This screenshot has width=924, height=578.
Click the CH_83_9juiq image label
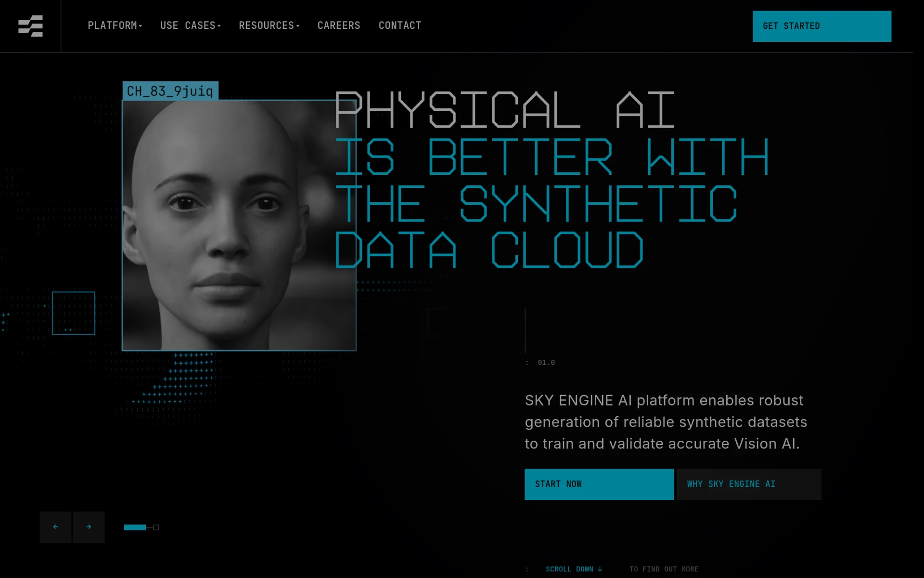(170, 91)
